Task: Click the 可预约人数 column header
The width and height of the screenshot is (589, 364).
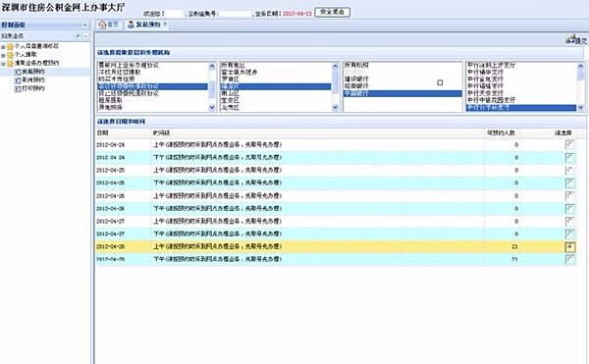Action: point(501,133)
